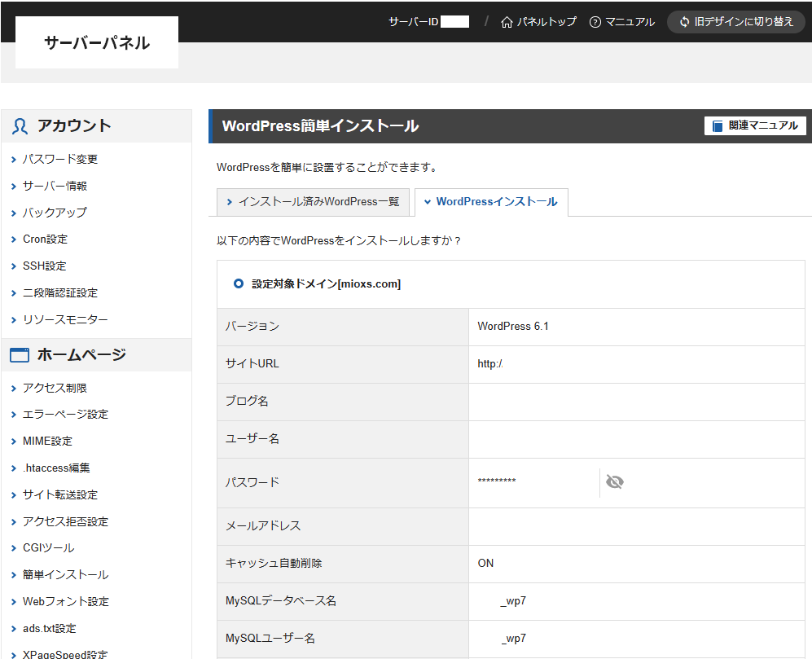Image resolution: width=812 pixels, height=659 pixels.
Task: Click the ホームページ window icon
Action: point(20,355)
